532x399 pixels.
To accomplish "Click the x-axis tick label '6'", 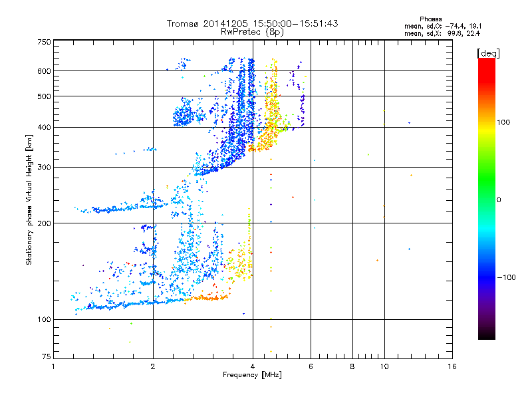I will (311, 366).
